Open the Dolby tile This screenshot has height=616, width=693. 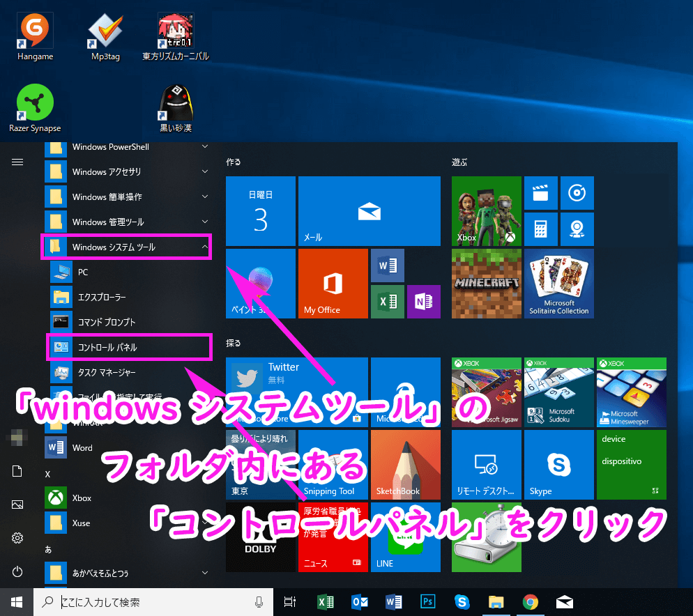(261, 537)
